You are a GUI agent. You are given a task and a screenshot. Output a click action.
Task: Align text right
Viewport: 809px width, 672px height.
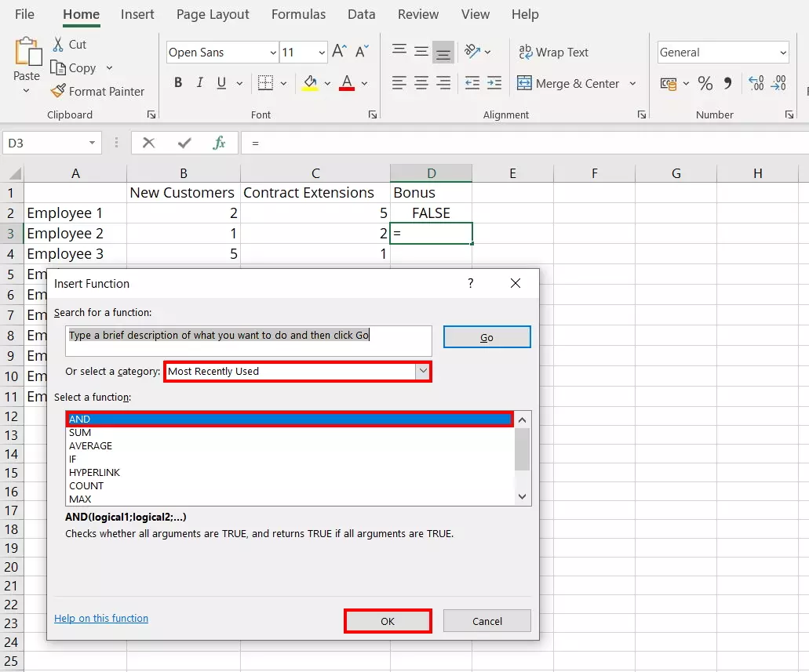pos(443,82)
